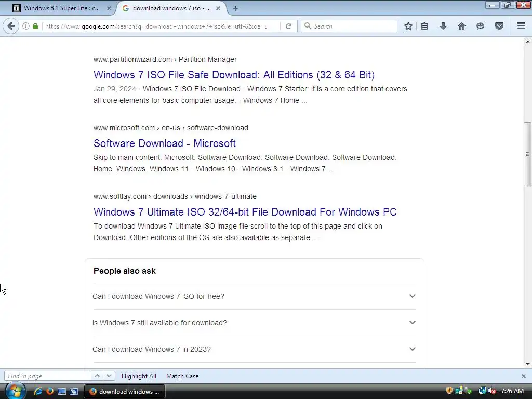Image resolution: width=532 pixels, height=399 pixels.
Task: Find previous match with up arrow
Action: click(97, 376)
